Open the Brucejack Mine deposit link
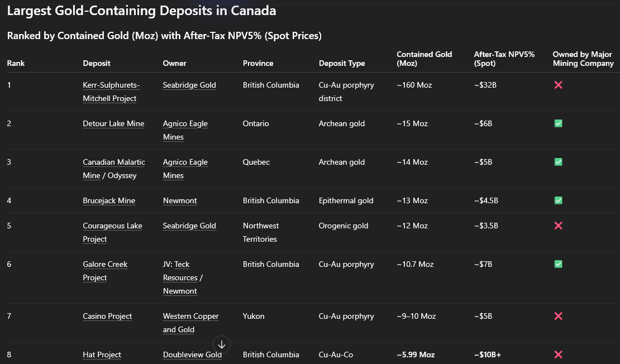620x364 pixels. tap(109, 200)
